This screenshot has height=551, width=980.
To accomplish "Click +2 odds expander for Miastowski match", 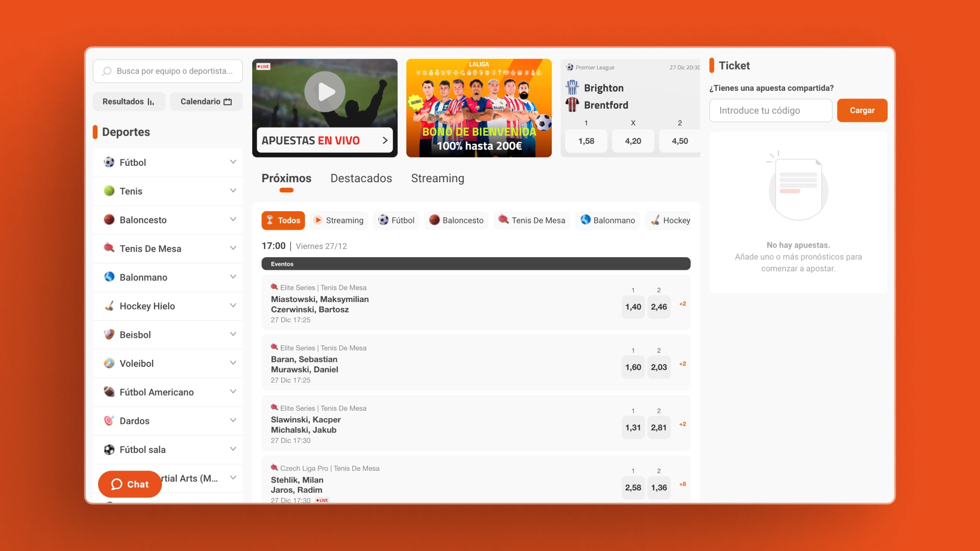I will (x=682, y=304).
